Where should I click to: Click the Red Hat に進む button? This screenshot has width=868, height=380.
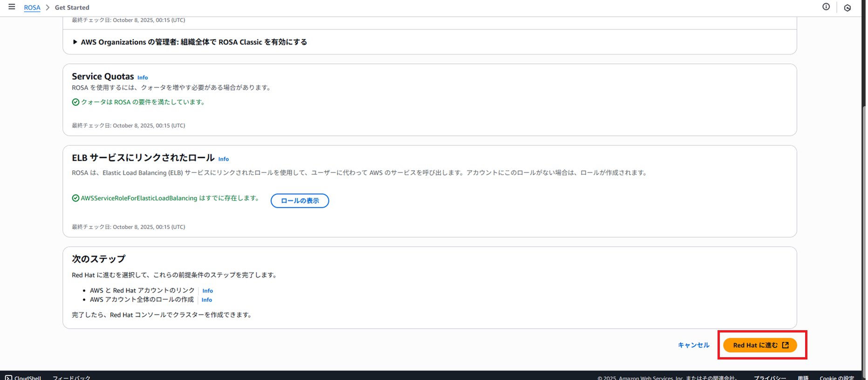pyautogui.click(x=760, y=345)
